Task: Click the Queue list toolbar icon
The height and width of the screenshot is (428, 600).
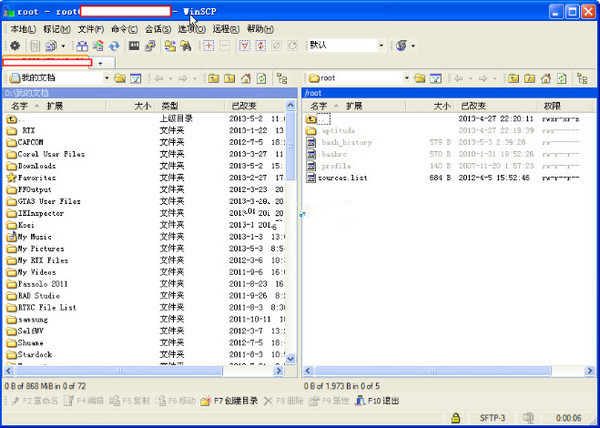Action: (x=35, y=46)
